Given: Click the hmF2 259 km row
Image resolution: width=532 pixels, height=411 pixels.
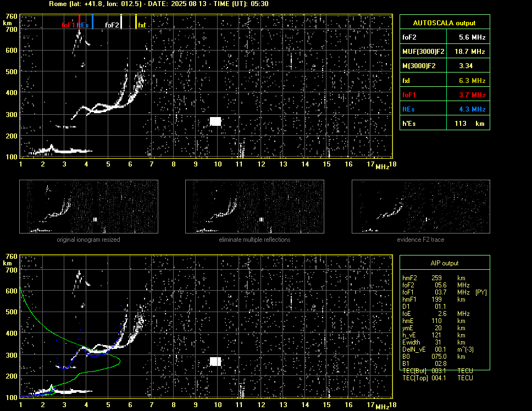Looking at the screenshot, I should coord(435,277).
